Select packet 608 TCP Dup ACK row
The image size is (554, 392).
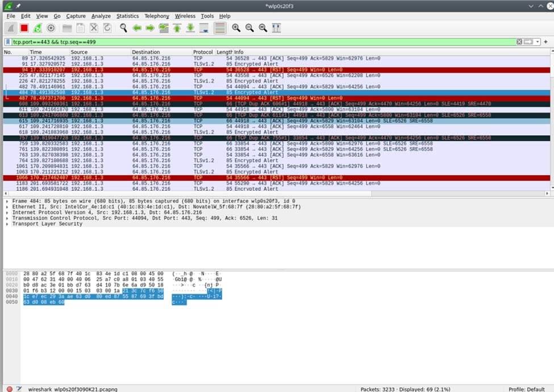point(277,104)
